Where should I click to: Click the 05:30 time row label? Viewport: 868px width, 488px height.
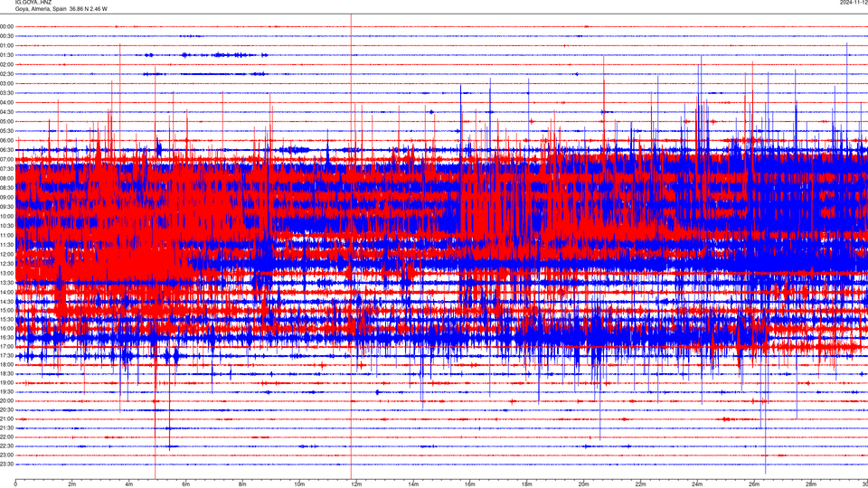7,131
